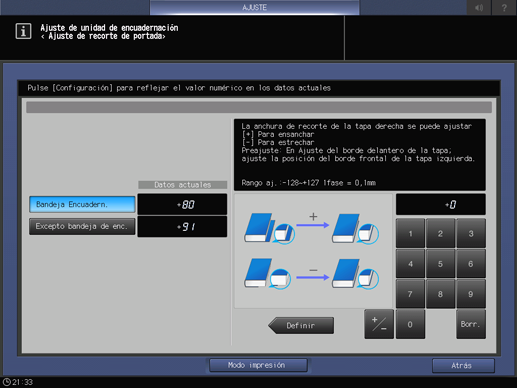Click the Pulse [Configuración] instruction text

coord(179,88)
